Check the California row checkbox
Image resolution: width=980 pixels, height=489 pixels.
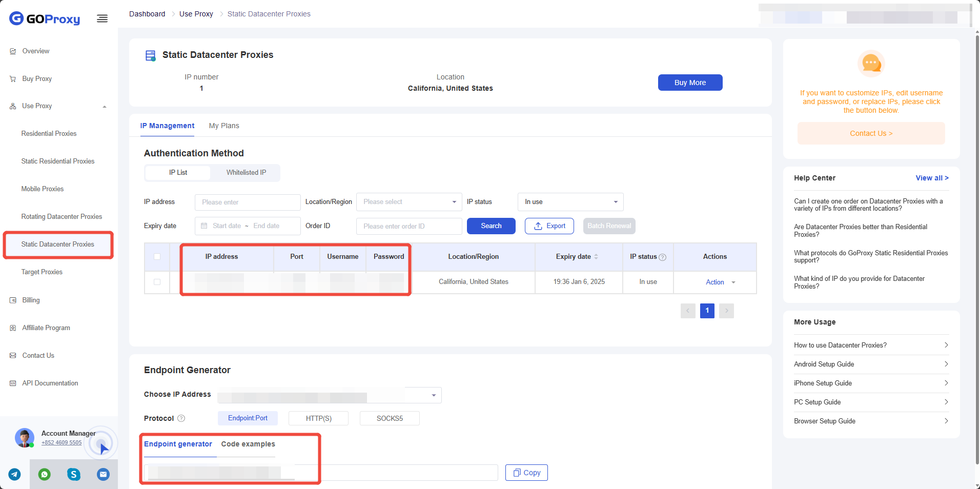tap(157, 282)
